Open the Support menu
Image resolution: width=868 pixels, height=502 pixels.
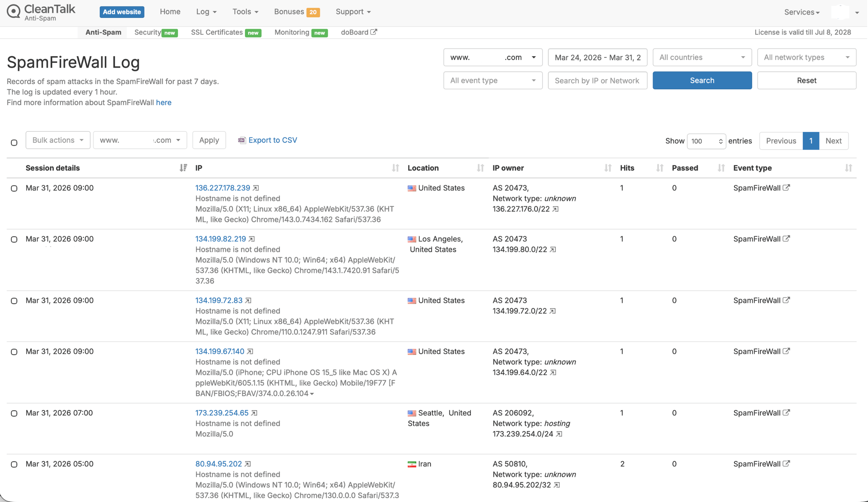[353, 12]
